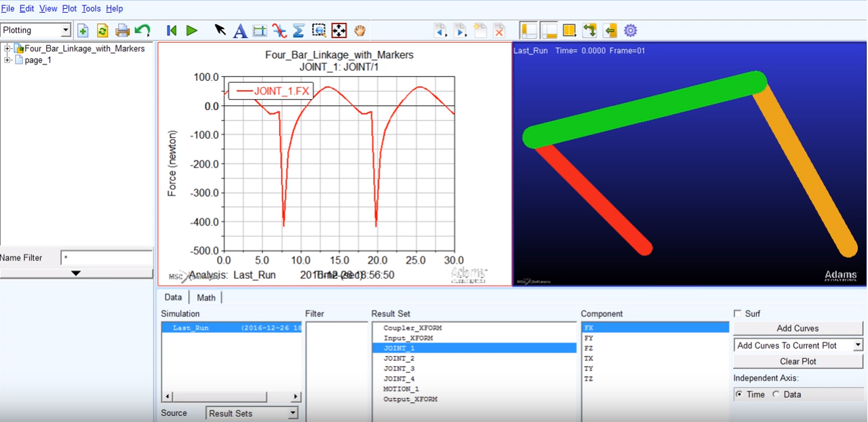The width and height of the screenshot is (868, 422).
Task: Toggle the dashboard panel layout icon
Action: pyautogui.click(x=549, y=31)
